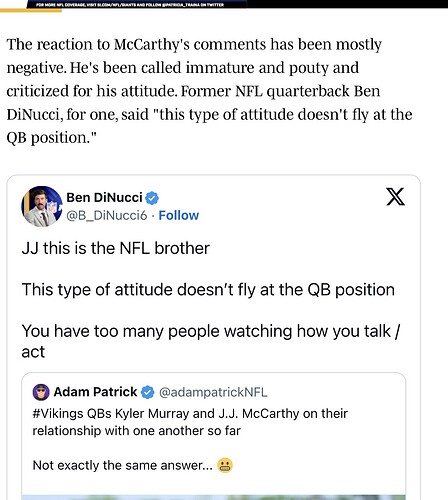Click the article paragraph mentioning McCarthy's comments
448x500 pixels.
point(209,91)
